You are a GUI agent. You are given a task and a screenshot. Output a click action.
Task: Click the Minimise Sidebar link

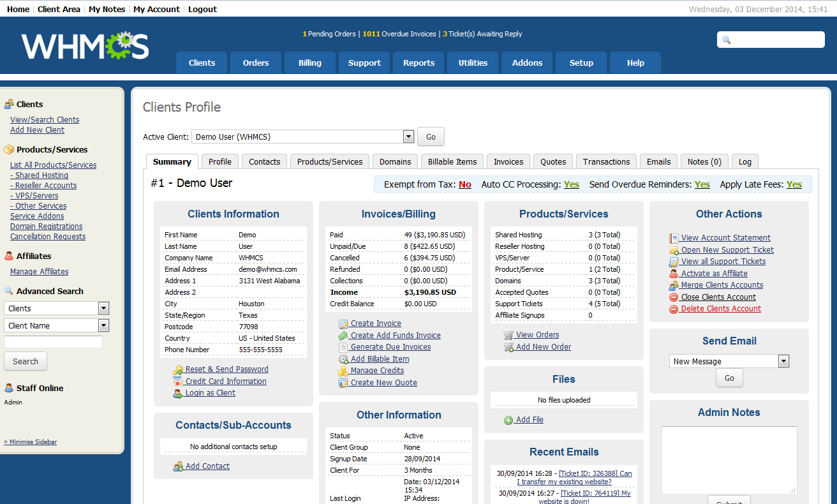pos(30,441)
